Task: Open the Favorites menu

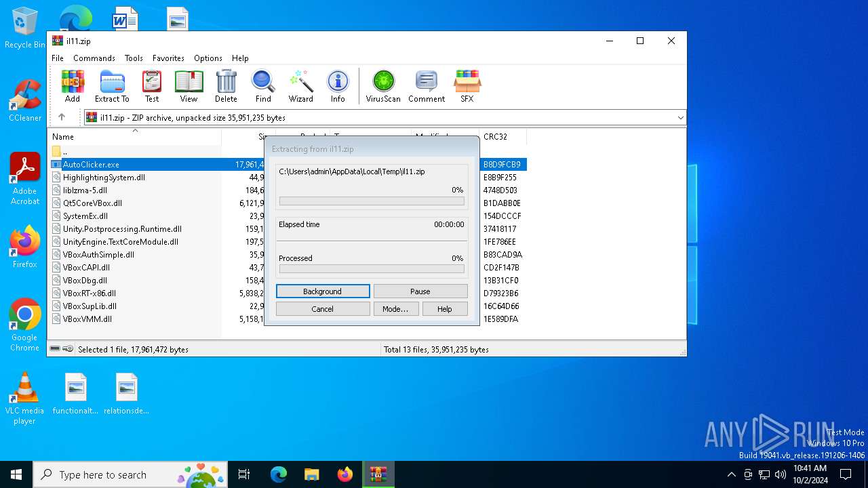Action: [168, 58]
